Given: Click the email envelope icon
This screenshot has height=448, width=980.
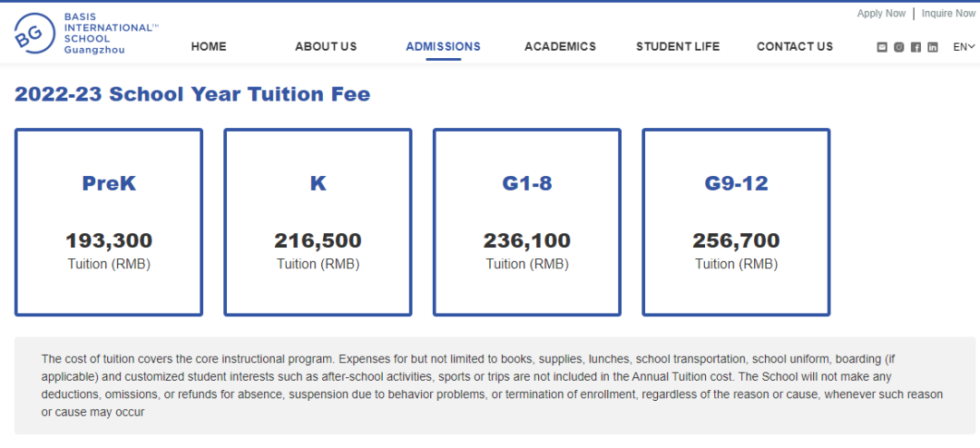Looking at the screenshot, I should pos(882,47).
